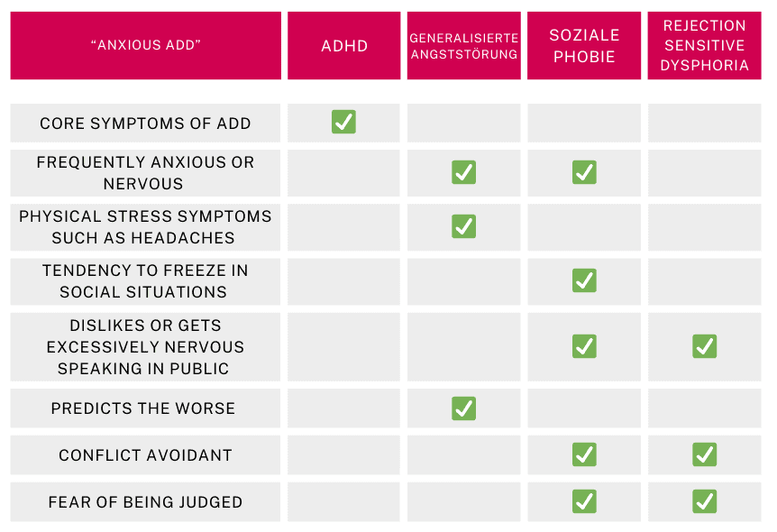Select the Predicts the Worse row label
This screenshot has height=532, width=777.
pyautogui.click(x=143, y=408)
